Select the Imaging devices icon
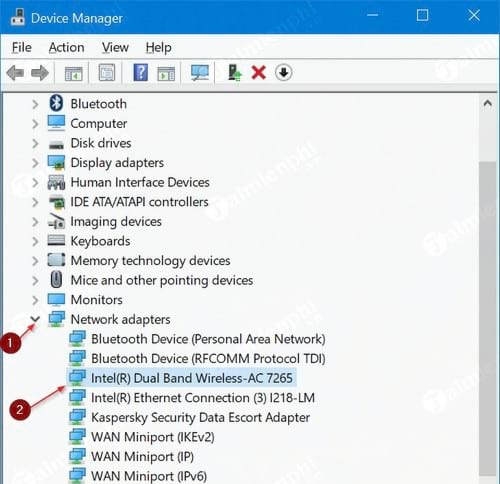500x484 pixels. click(56, 221)
